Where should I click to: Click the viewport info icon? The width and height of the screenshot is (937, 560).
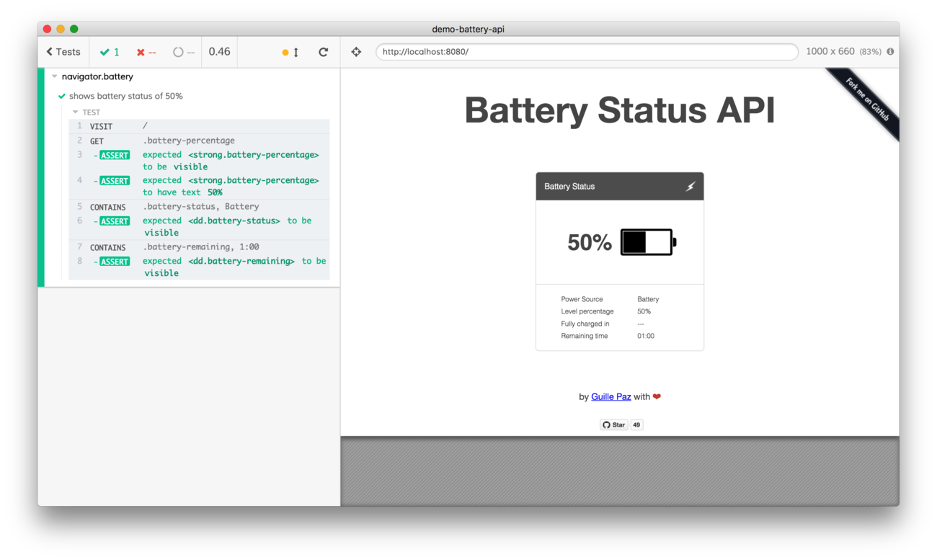[x=890, y=52]
